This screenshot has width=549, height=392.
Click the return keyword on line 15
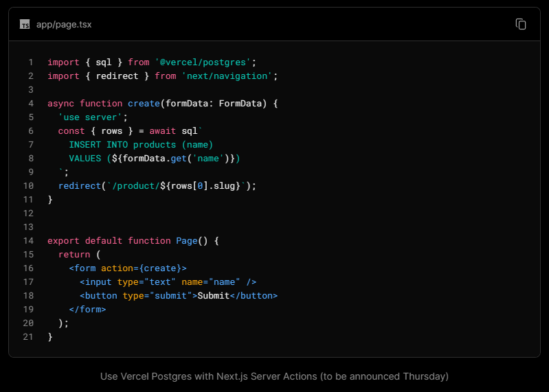tap(74, 254)
